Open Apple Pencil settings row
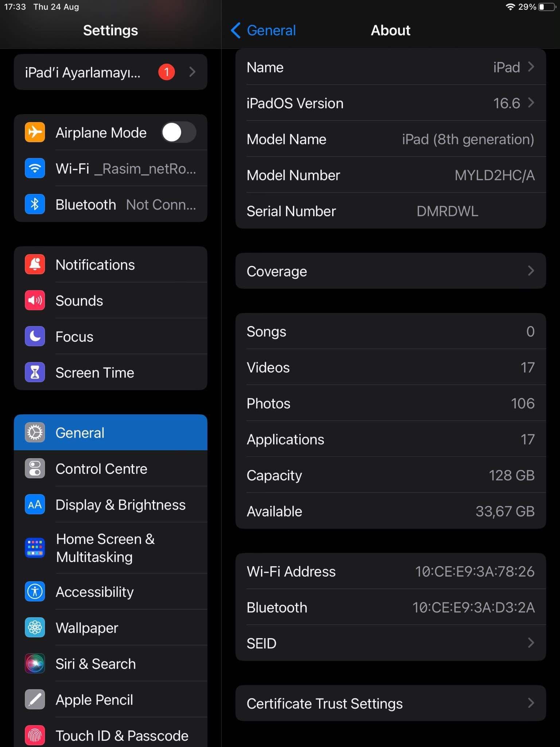Screen dimensions: 560x747 tap(110, 700)
